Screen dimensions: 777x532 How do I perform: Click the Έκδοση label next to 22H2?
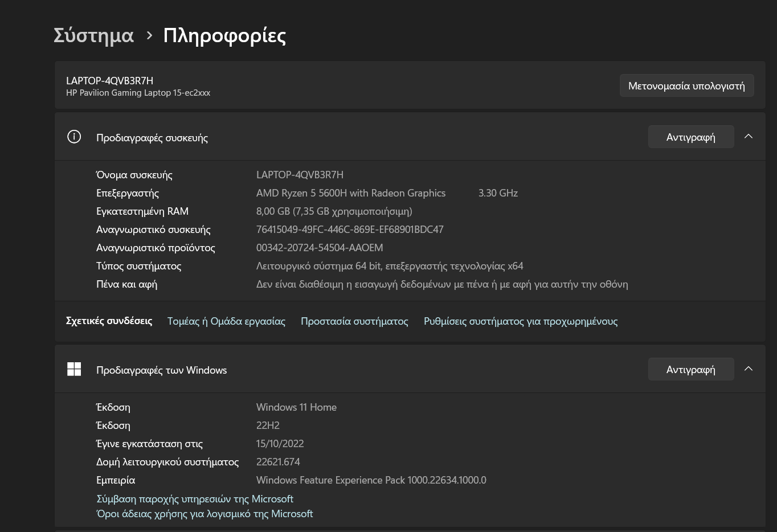click(113, 425)
